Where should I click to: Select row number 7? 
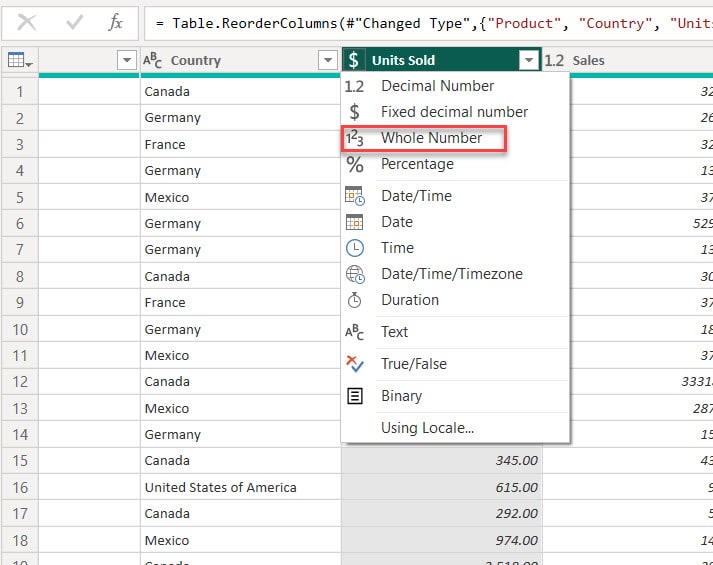click(x=20, y=250)
